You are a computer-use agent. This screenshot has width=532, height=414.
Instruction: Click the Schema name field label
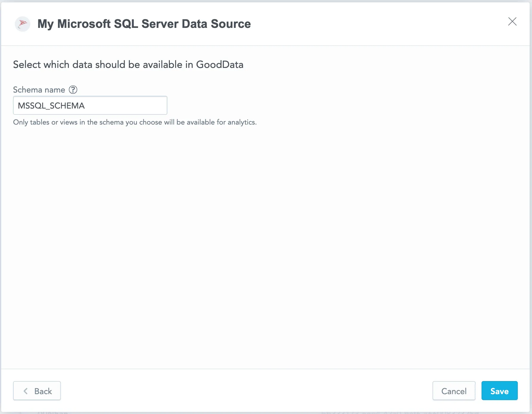[39, 90]
